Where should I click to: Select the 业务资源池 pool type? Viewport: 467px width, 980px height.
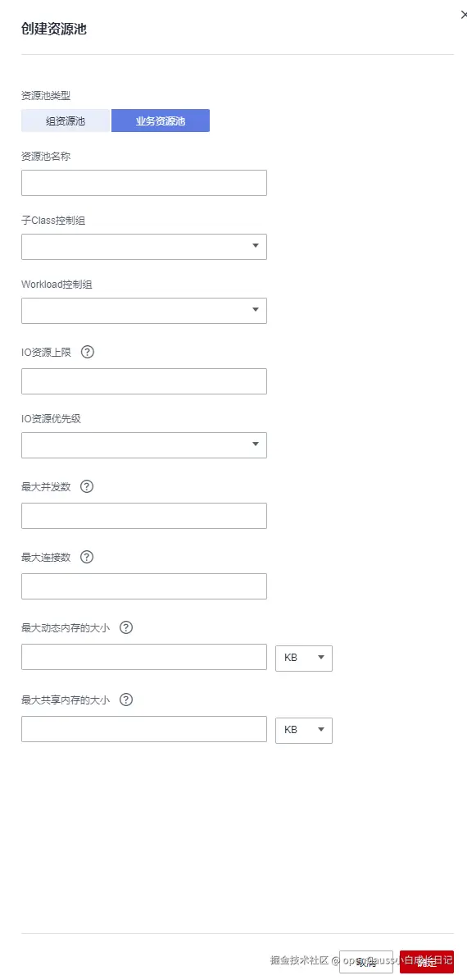tap(161, 121)
